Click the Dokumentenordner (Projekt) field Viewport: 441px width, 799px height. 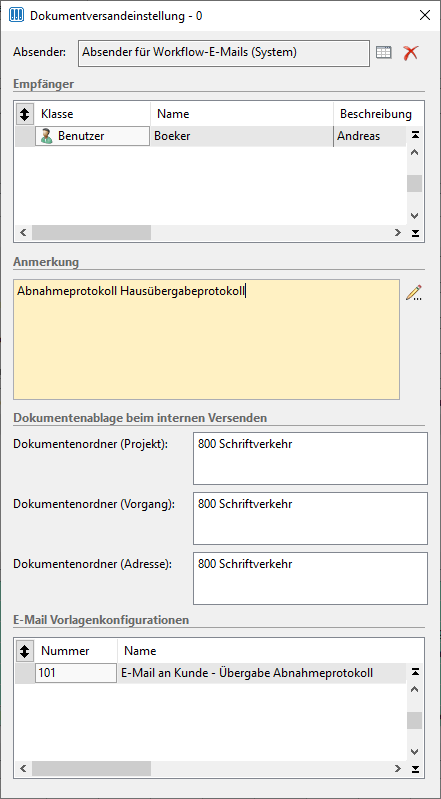pos(310,458)
